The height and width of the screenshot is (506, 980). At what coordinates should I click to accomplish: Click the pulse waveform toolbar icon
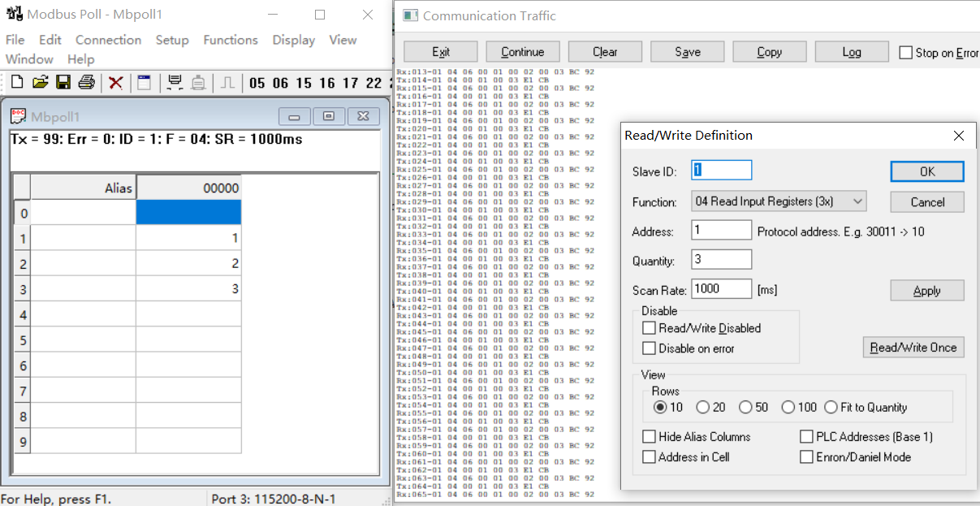pos(228,82)
